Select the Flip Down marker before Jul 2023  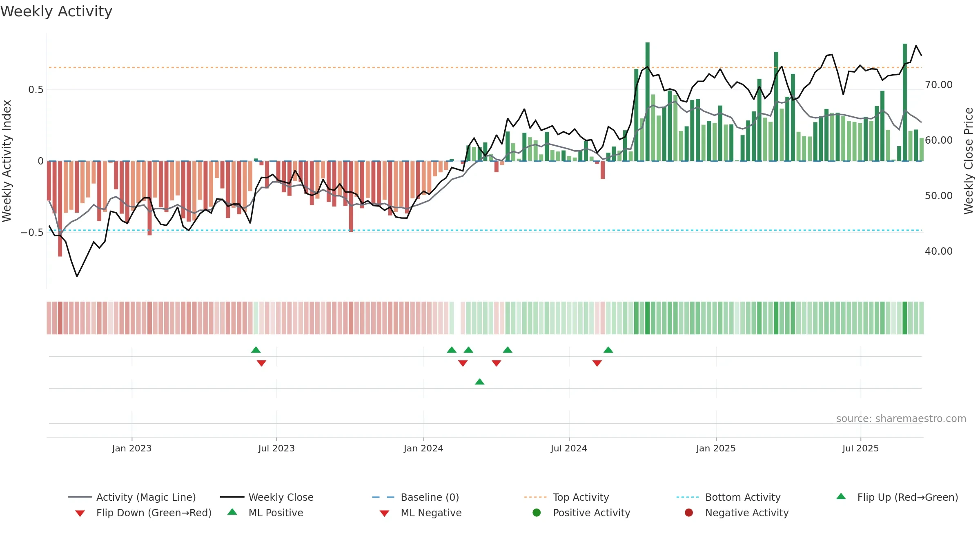[262, 363]
